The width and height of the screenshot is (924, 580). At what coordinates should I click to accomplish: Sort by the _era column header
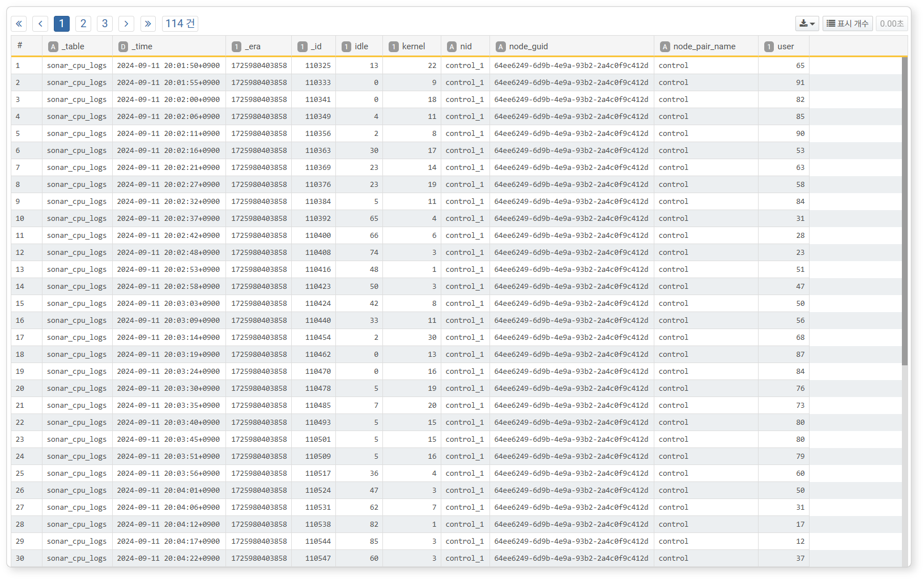click(x=258, y=46)
